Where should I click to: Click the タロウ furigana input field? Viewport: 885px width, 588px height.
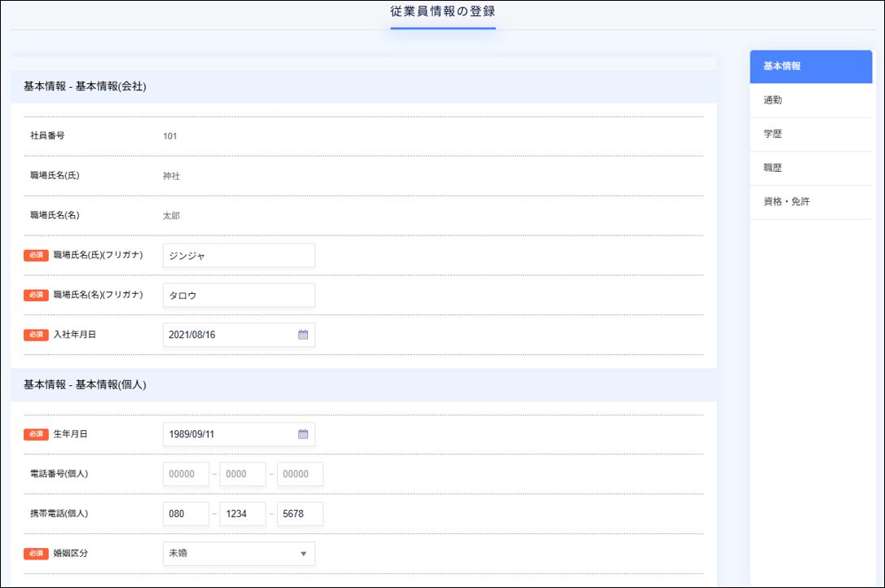pos(238,295)
